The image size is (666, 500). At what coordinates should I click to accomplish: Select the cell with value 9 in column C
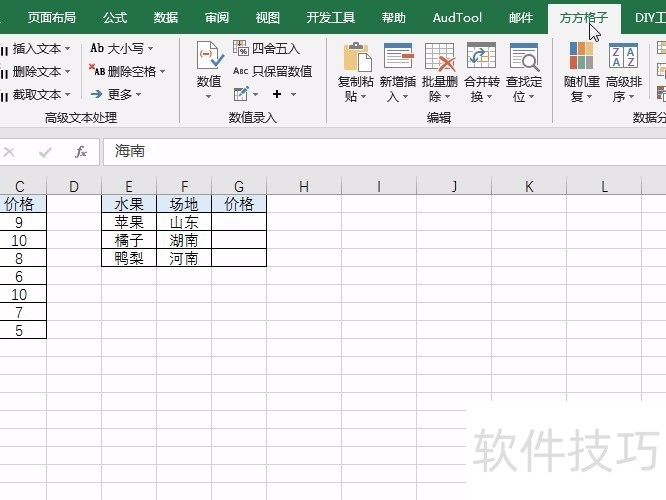23,222
